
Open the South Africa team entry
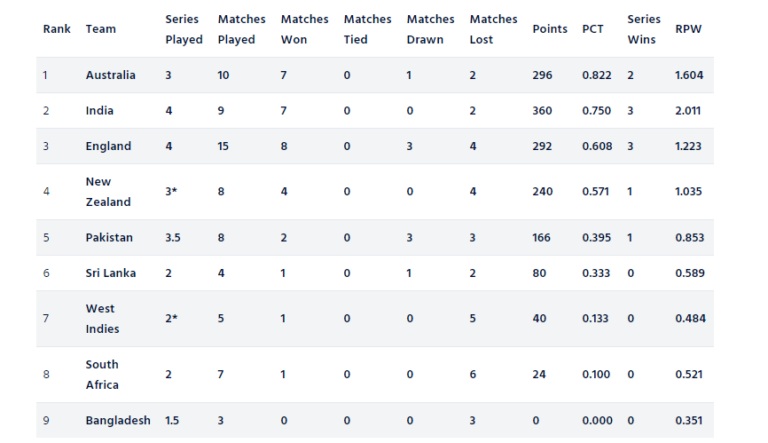pos(102,374)
